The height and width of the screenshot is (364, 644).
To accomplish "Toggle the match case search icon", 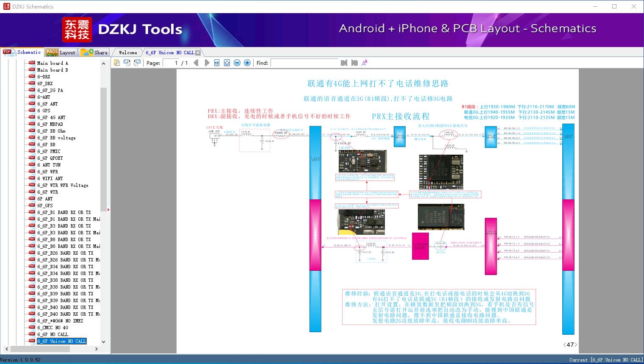I will 364,63.
